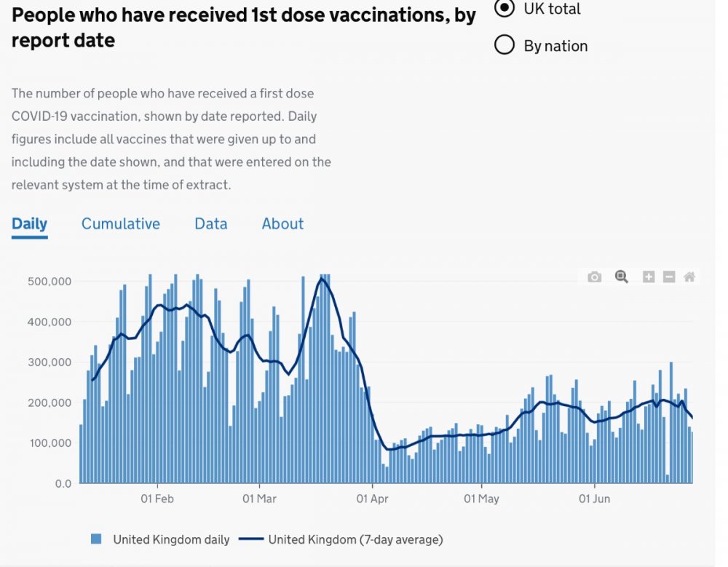Click the 500,000 y-axis label

[x=50, y=282]
